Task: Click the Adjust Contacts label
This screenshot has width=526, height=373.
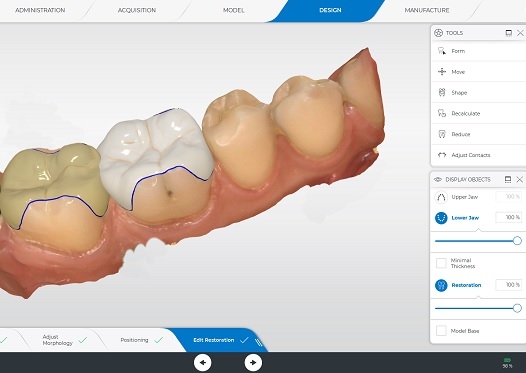Action: (x=471, y=155)
